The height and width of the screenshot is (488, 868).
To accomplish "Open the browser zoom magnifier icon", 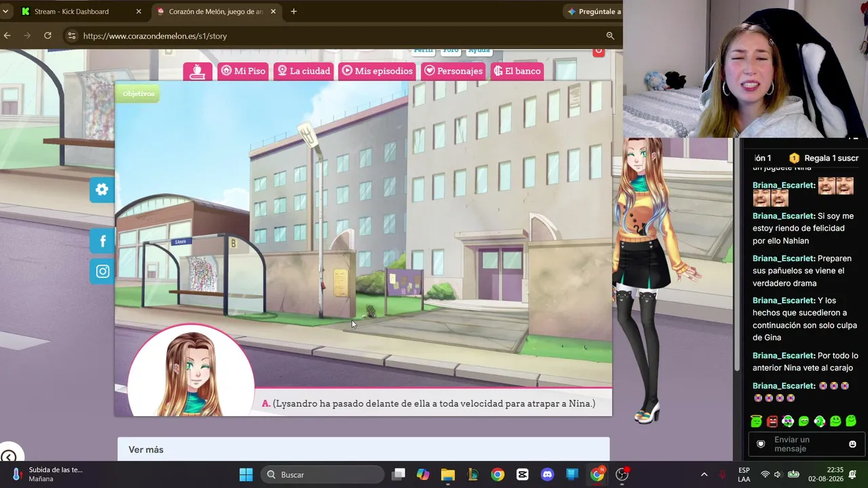I will [610, 36].
